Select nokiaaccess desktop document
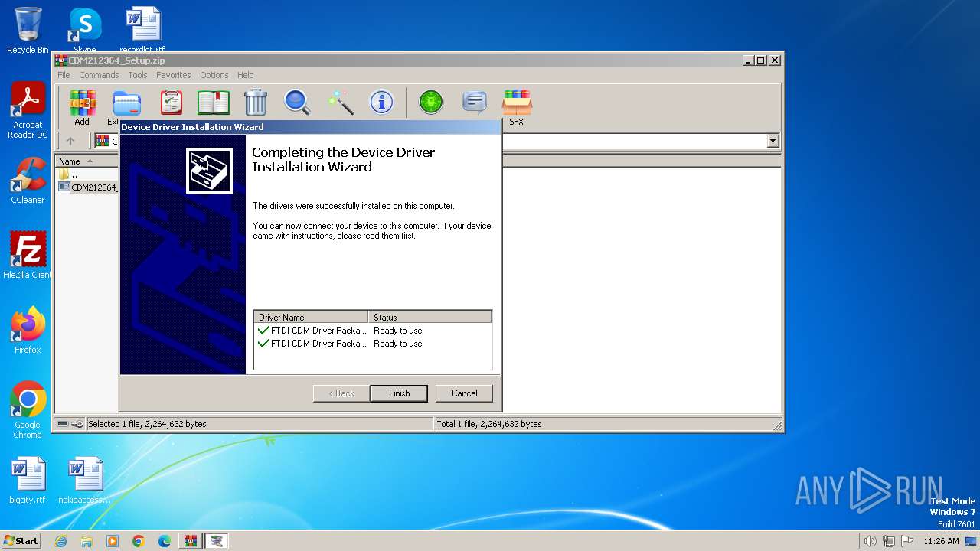 pyautogui.click(x=84, y=481)
